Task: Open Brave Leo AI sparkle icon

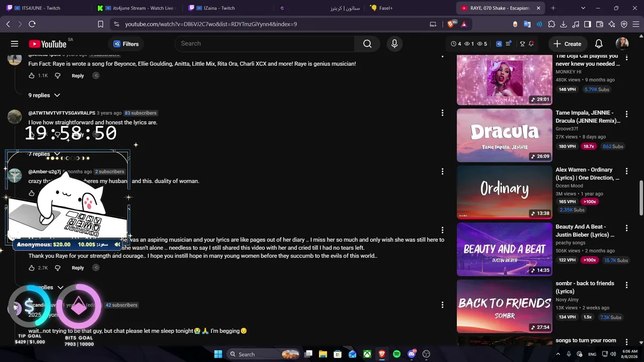Action: tap(612, 24)
